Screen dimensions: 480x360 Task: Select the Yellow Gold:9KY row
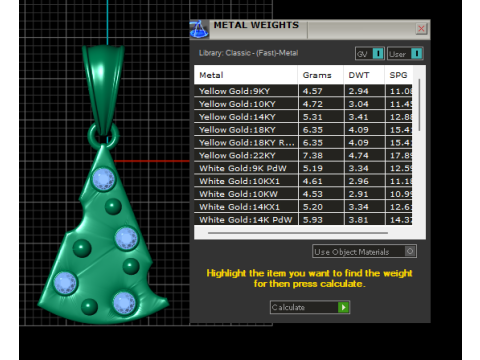(303, 91)
